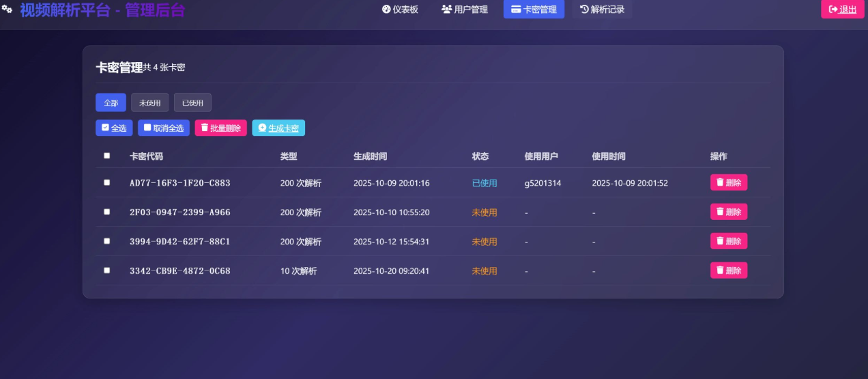Click the gears icon beside the platform title
The width and height of the screenshot is (868, 379).
(7, 10)
